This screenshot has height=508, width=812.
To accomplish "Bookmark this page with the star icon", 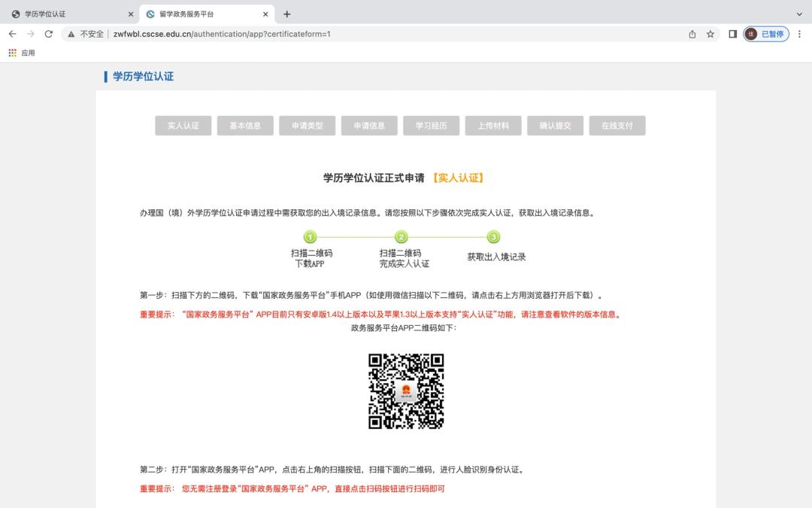I will coord(710,34).
